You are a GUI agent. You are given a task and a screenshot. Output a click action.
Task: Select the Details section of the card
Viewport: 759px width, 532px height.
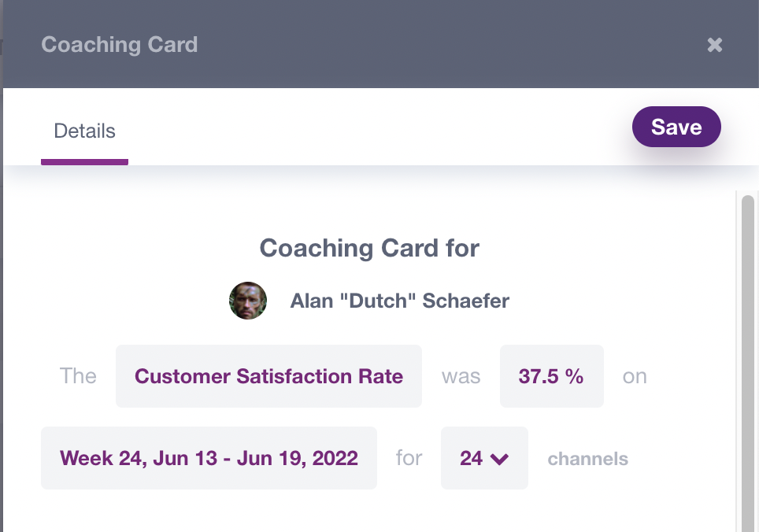point(84,131)
